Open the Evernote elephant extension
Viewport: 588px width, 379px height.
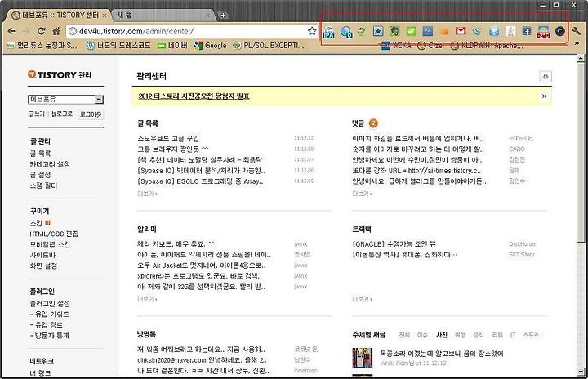click(x=394, y=32)
